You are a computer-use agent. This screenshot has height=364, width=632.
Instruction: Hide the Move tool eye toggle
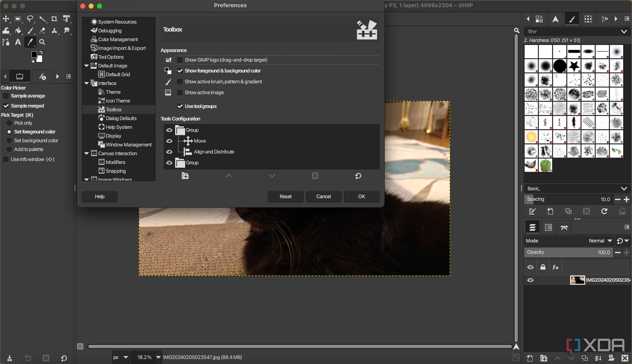pyautogui.click(x=169, y=141)
